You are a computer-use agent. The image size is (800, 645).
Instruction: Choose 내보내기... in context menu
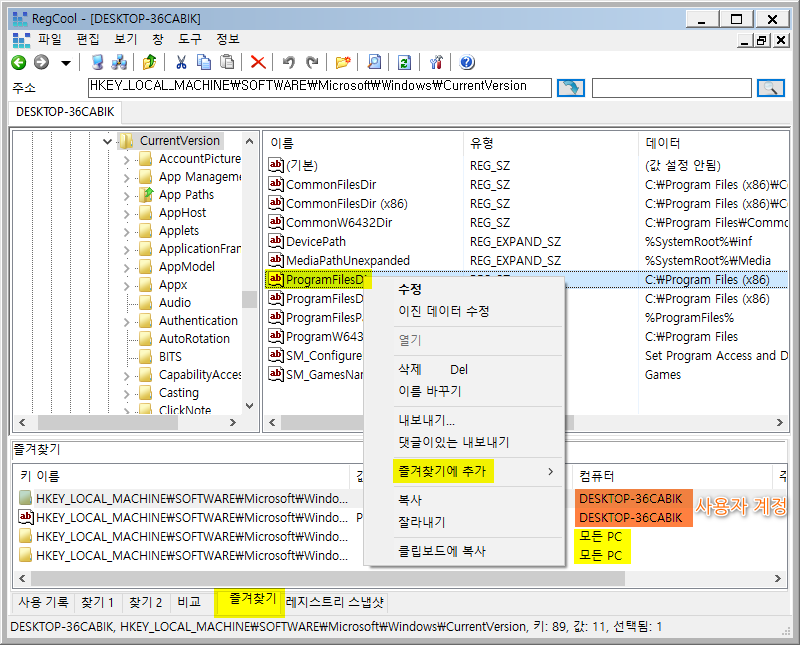point(427,420)
